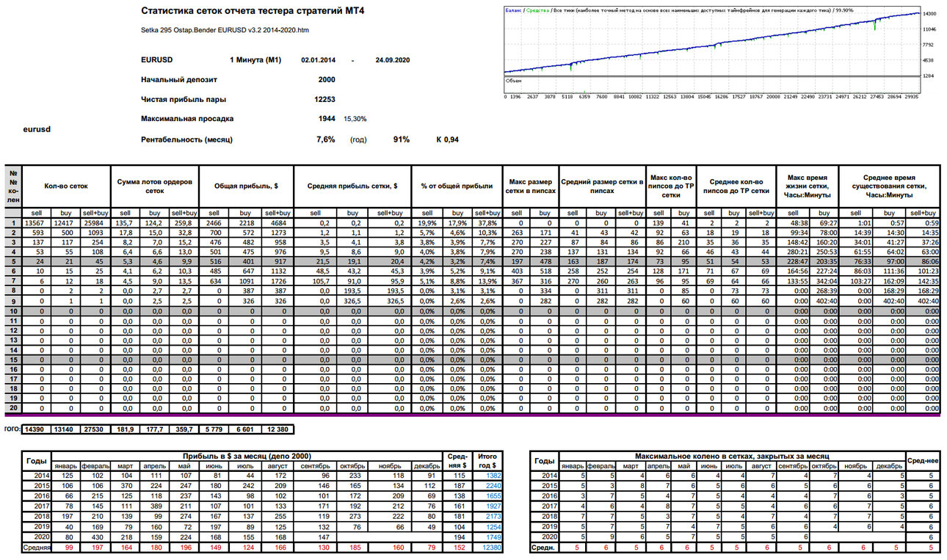Image resolution: width=947 pixels, height=560 pixels.
Task: Select cell "228:47" in row 5
Action: point(793,260)
